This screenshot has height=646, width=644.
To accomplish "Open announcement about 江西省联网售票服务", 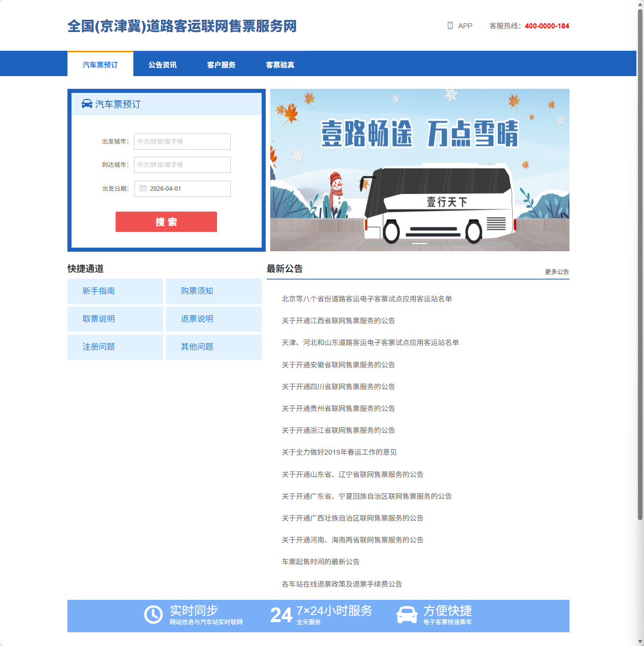I will pyautogui.click(x=338, y=321).
